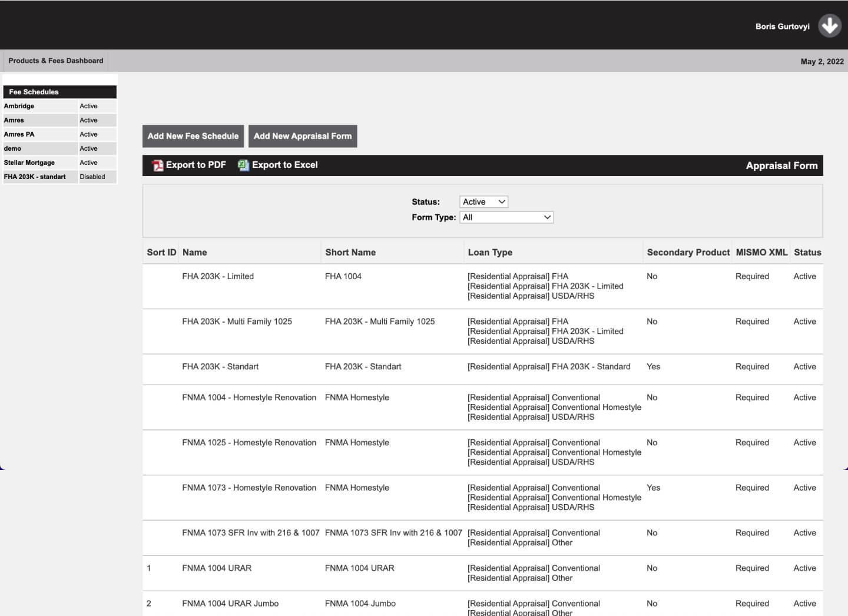Click the user menu down-arrow icon
This screenshot has width=848, height=616.
pos(829,26)
